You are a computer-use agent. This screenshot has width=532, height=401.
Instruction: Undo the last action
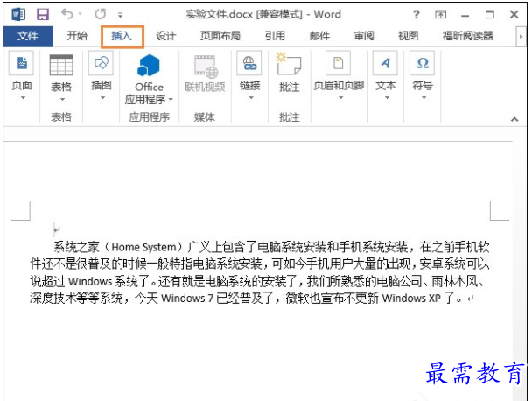(66, 14)
